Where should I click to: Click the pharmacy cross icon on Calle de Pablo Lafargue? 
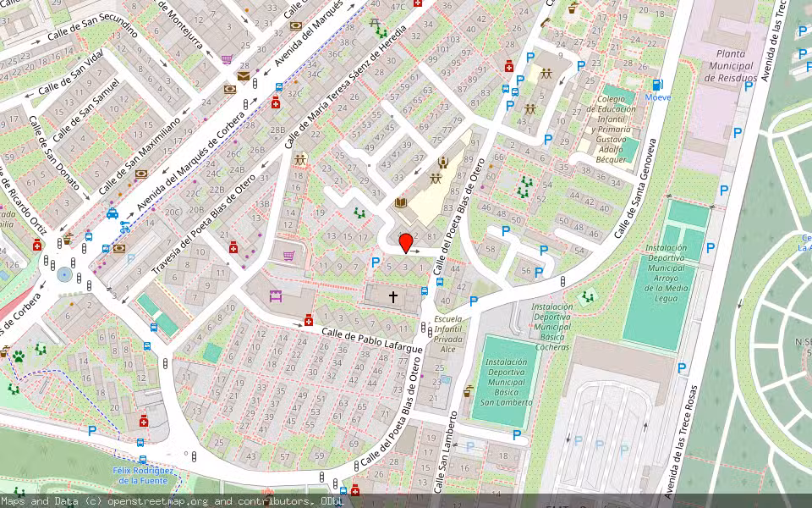click(309, 322)
